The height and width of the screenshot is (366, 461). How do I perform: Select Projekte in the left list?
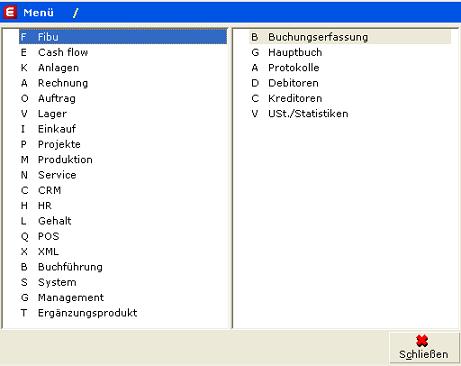(123, 144)
